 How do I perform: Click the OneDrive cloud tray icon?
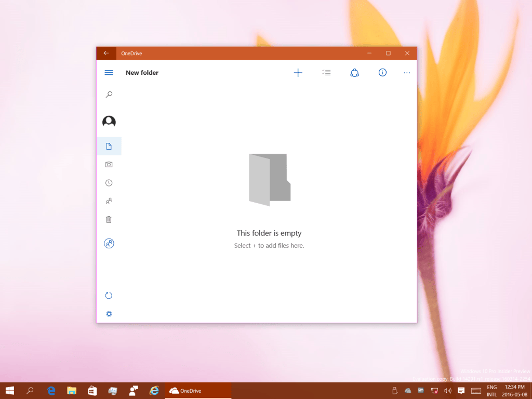pyautogui.click(x=408, y=391)
